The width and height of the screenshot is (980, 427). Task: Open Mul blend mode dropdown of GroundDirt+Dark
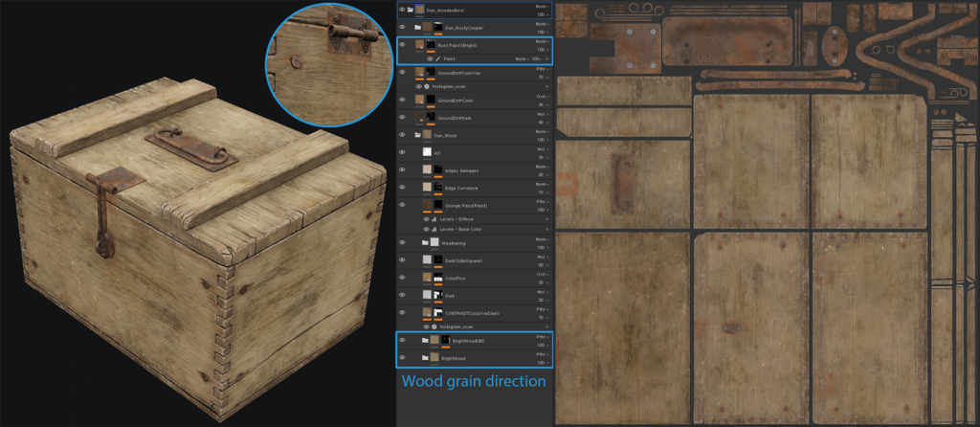[x=542, y=114]
